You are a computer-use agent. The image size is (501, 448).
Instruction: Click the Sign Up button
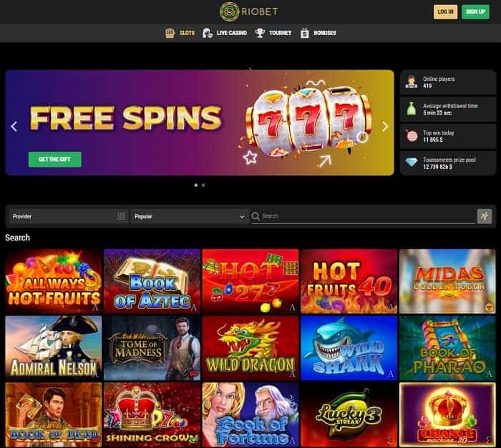(x=475, y=12)
